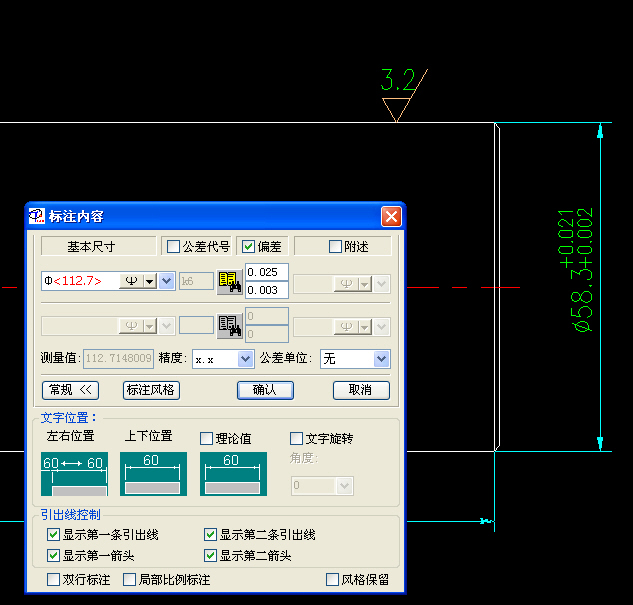The image size is (633, 605).
Task: Click the 基本尺寸 header button
Action: pos(99,246)
